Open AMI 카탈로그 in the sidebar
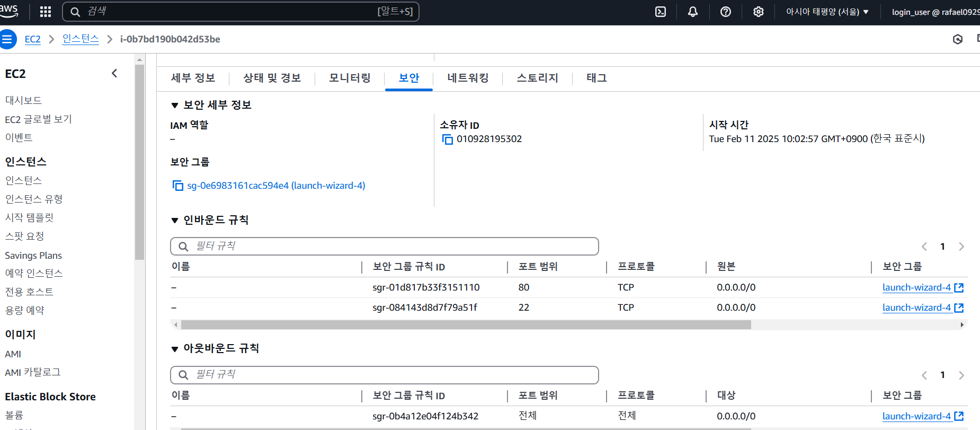980x430 pixels. (x=33, y=373)
